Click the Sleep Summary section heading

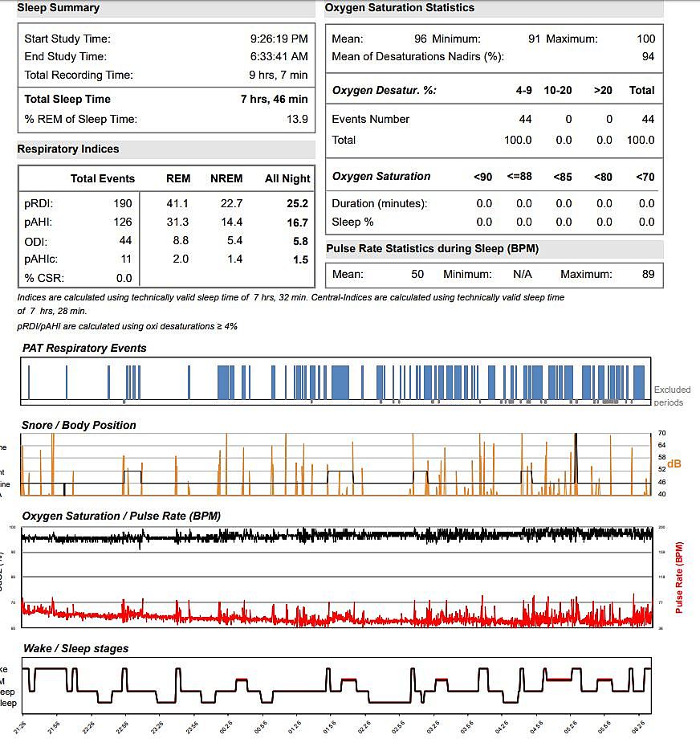click(x=58, y=7)
